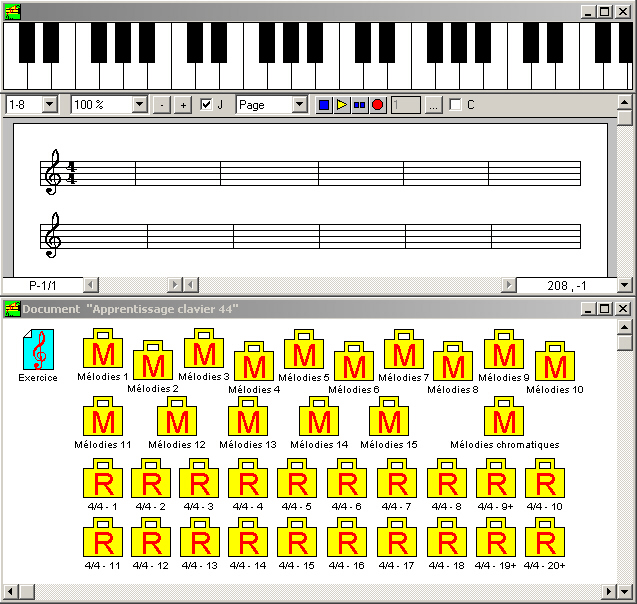
Task: Open the Page view mode dropdown
Action: pyautogui.click(x=299, y=105)
